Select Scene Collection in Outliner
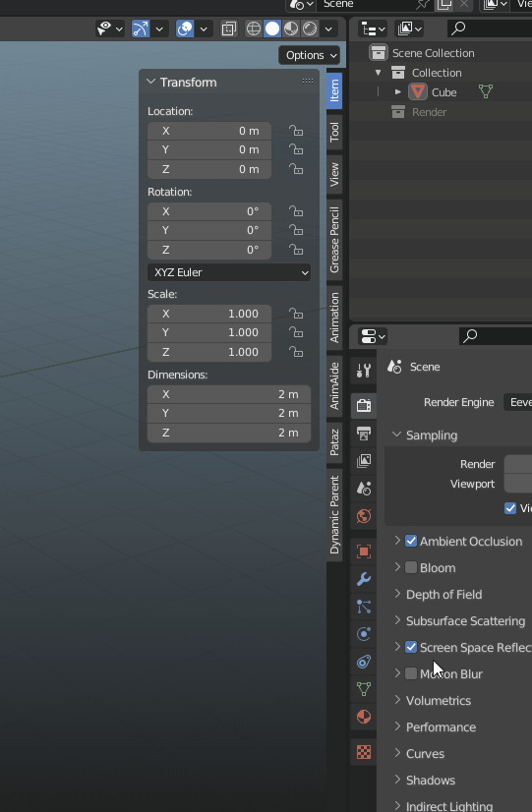The height and width of the screenshot is (812, 532). tap(433, 53)
